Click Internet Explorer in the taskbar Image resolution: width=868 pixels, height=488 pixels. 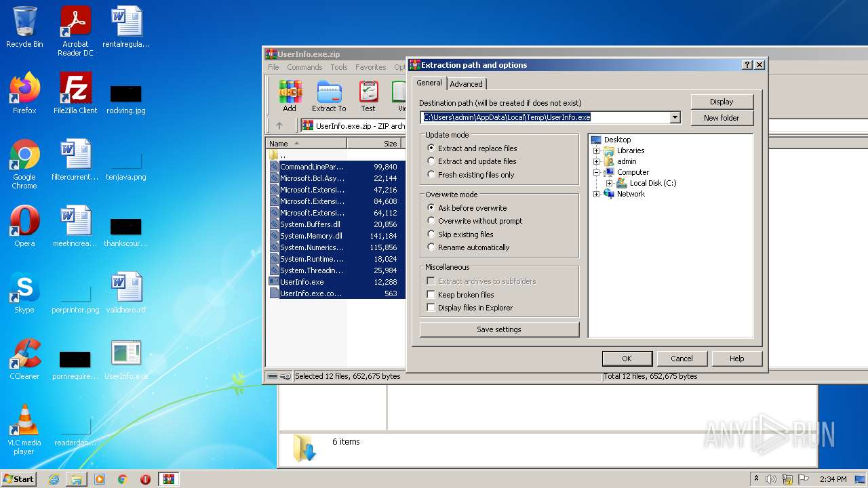coord(54,479)
